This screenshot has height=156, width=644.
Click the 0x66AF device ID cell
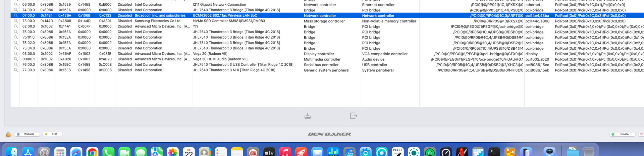(x=65, y=54)
